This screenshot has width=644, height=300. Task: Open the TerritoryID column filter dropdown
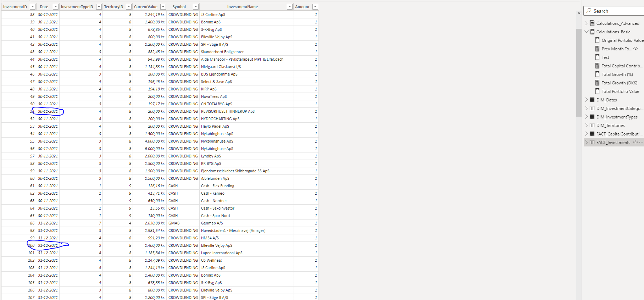pos(129,7)
